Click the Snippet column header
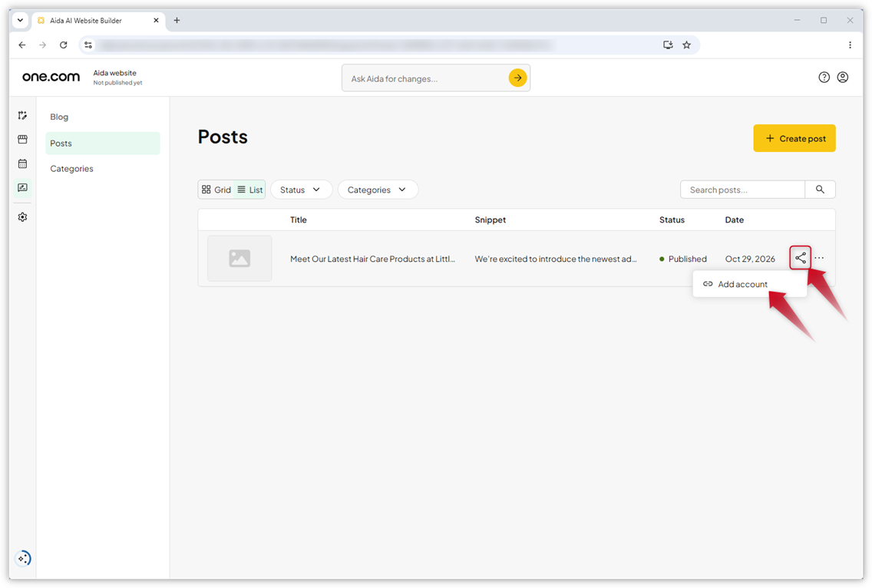872x588 pixels. [x=490, y=220]
